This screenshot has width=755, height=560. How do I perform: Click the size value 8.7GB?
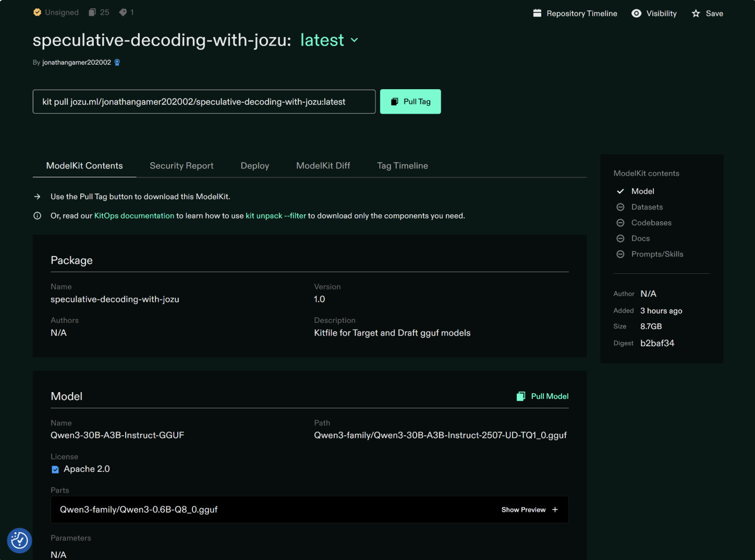651,326
